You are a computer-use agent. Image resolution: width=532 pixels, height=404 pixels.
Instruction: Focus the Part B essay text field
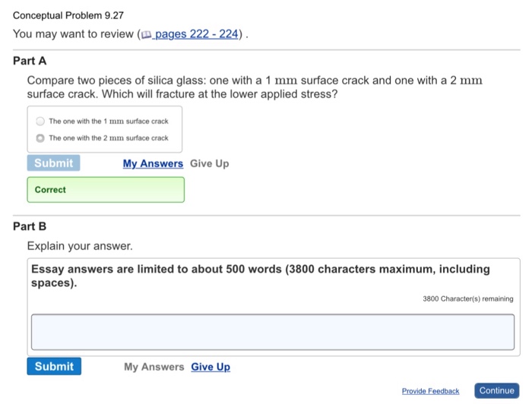click(x=273, y=332)
